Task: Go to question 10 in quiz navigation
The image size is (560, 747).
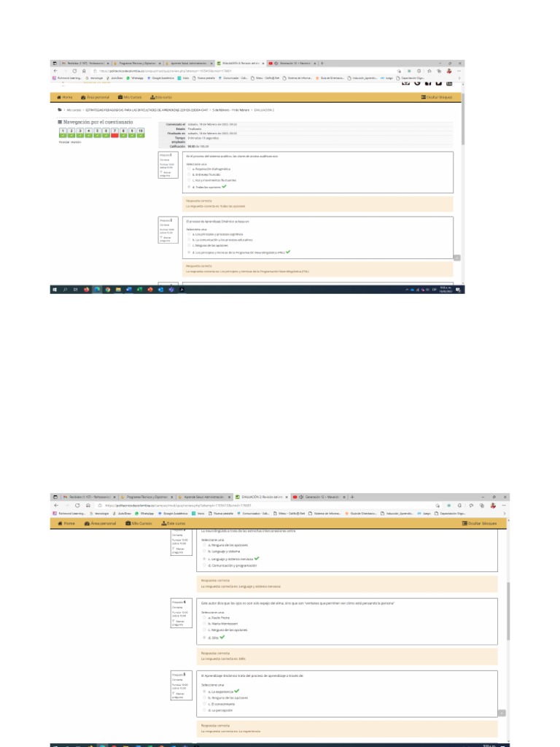Action: 141,133
